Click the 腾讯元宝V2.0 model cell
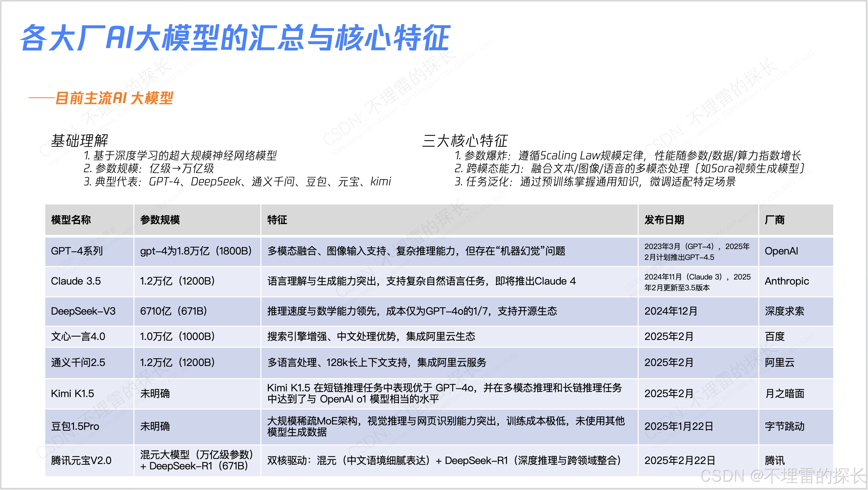This screenshot has height=490, width=868. pos(81,461)
